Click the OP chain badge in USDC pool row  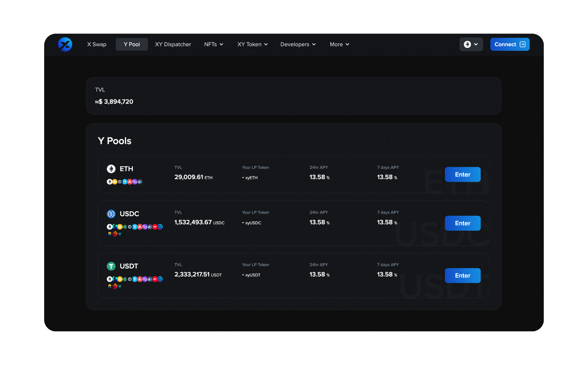coord(155,227)
